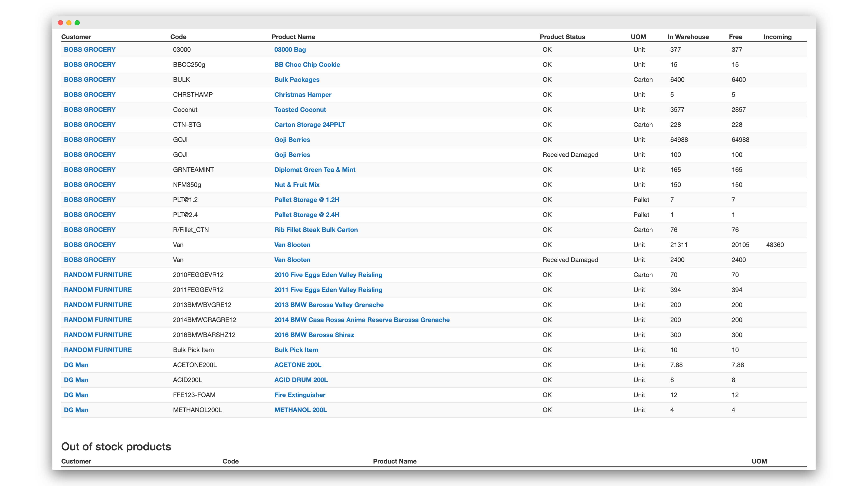Viewport: 868px width, 486px height.
Task: Open the Bulk Packages product link
Action: [297, 80]
